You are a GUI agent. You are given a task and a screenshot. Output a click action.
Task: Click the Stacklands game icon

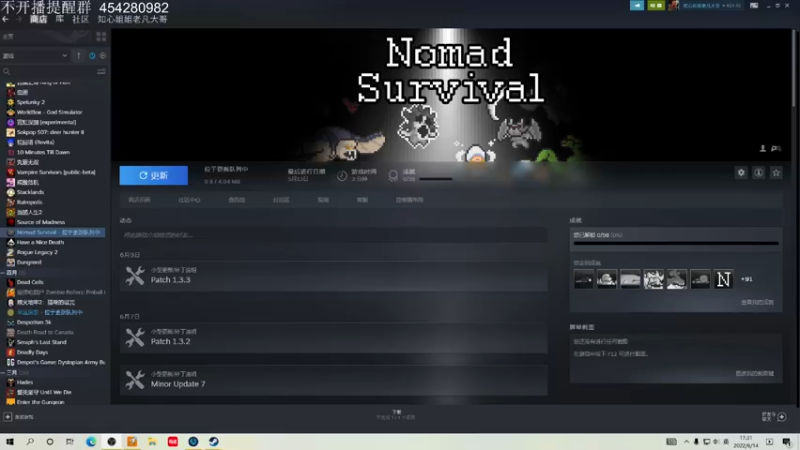pyautogui.click(x=11, y=192)
